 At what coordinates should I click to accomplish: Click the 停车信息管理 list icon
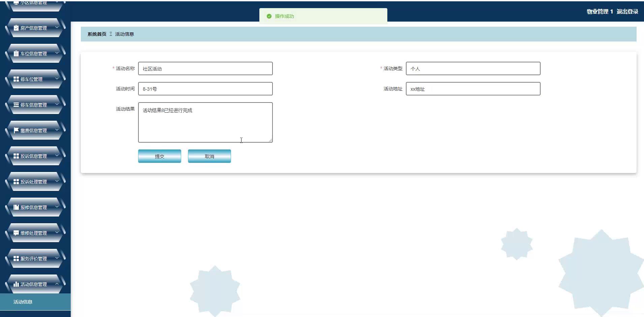tap(16, 105)
